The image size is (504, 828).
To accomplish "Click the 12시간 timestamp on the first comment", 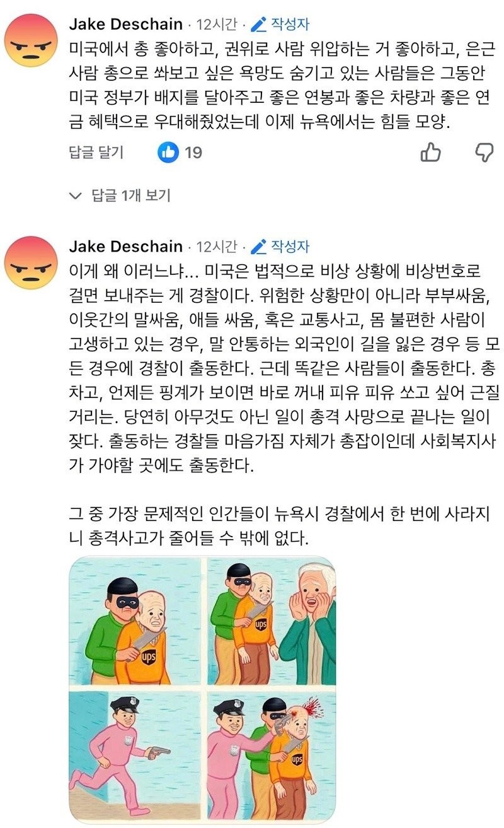I will (216, 25).
